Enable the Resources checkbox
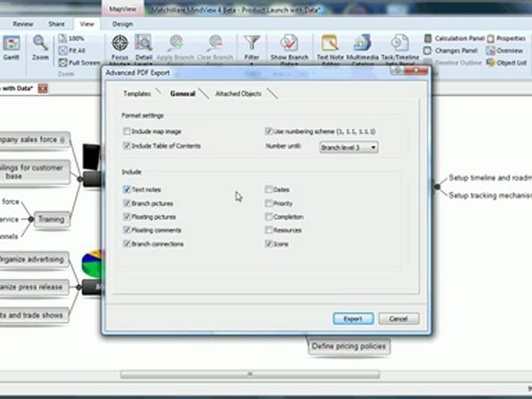532x399 pixels. [x=269, y=230]
